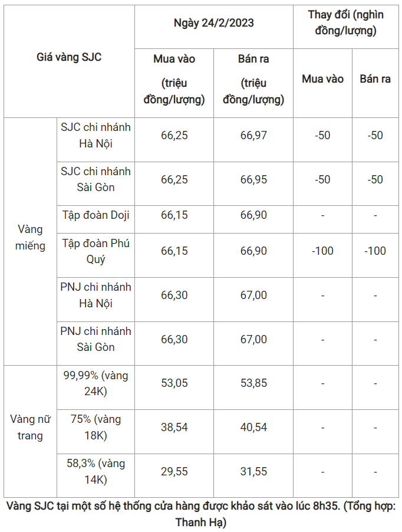Click the 'Giá vàng SJC' header cell

(x=69, y=58)
